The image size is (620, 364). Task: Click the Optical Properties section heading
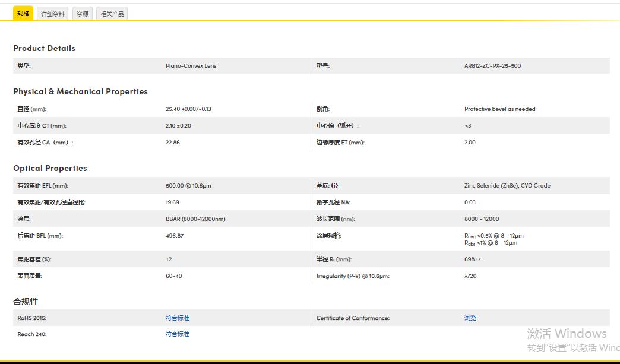[x=50, y=168]
